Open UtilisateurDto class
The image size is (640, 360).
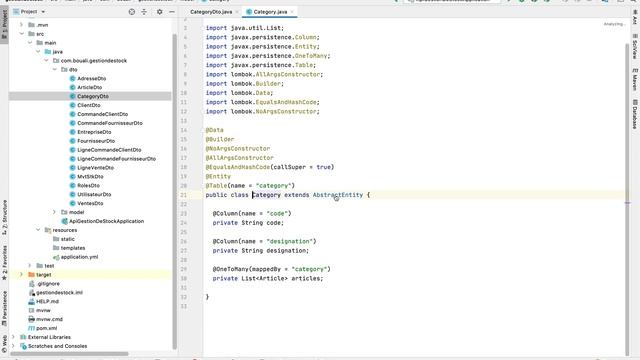pyautogui.click(x=94, y=195)
